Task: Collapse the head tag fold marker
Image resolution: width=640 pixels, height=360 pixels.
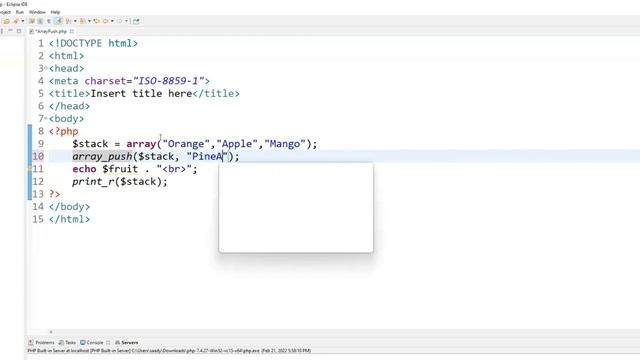Action: (x=46, y=68)
